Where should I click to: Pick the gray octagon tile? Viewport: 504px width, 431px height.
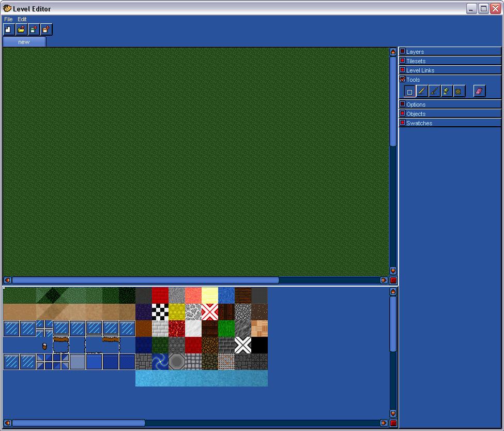tap(177, 362)
